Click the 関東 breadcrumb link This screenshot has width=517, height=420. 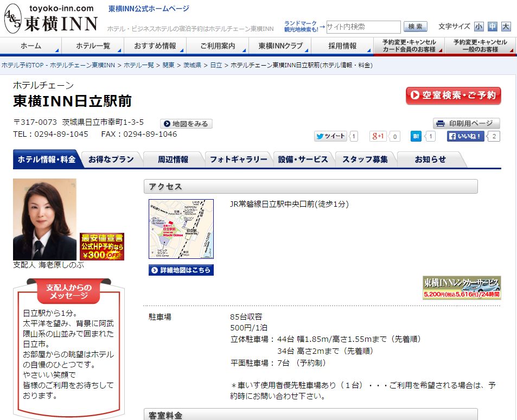click(x=169, y=65)
